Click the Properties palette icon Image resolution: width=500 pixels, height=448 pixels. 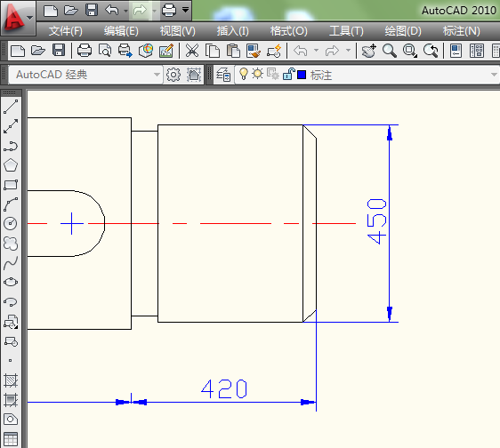456,51
